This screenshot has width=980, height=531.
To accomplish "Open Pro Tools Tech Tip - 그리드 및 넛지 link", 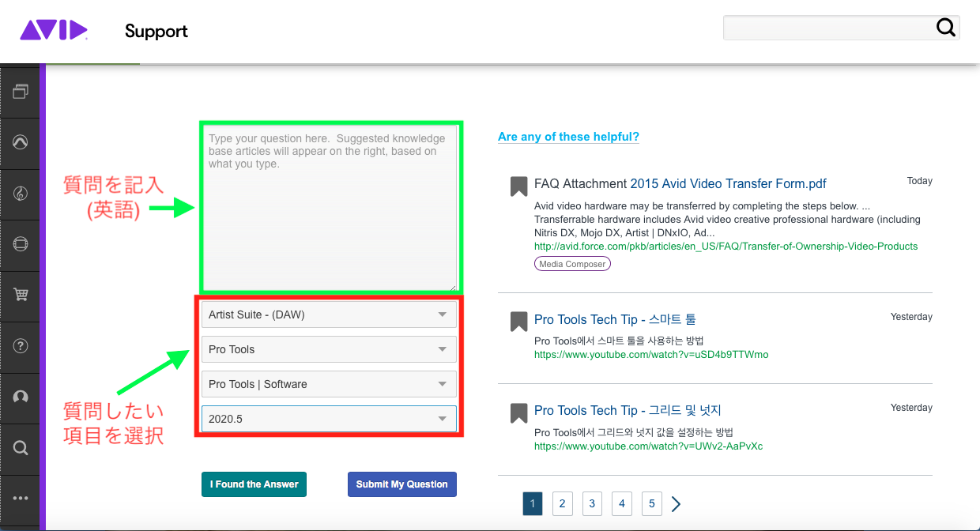I will pyautogui.click(x=628, y=411).
